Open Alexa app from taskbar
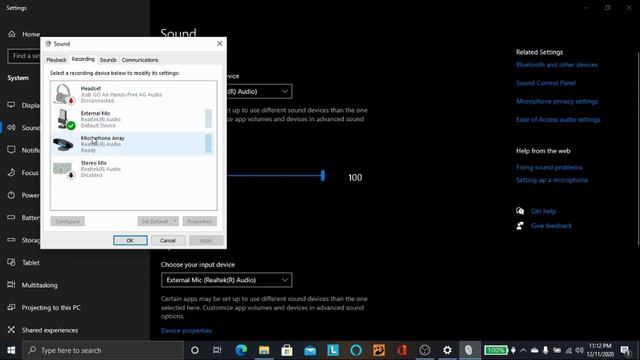The width and height of the screenshot is (640, 360). pyautogui.click(x=356, y=350)
